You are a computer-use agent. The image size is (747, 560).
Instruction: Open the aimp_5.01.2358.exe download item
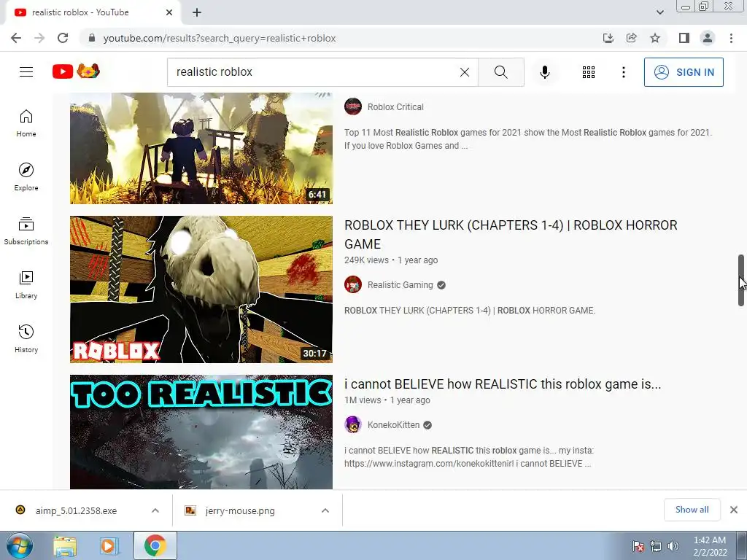point(76,510)
